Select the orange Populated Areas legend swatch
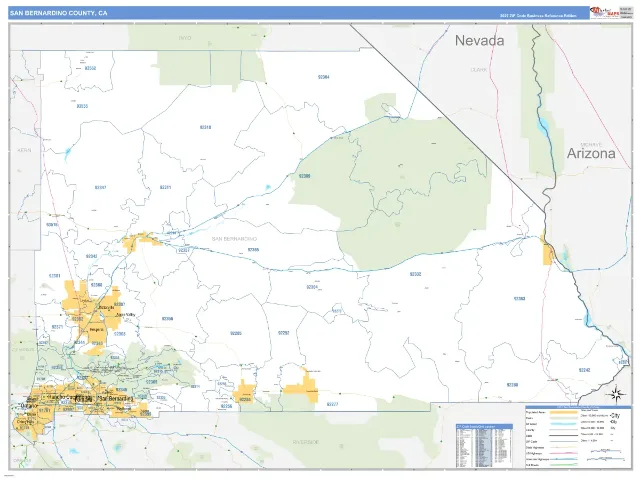 [564, 412]
